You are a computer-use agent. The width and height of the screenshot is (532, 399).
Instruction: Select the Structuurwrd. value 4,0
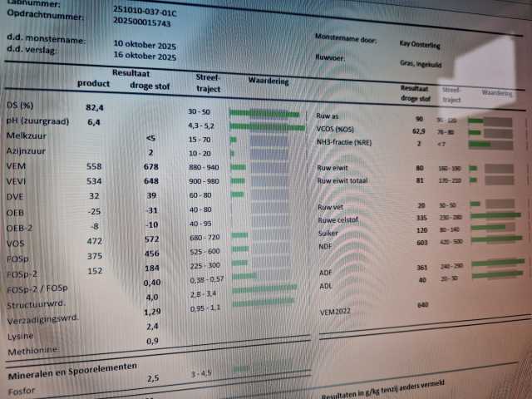(152, 298)
